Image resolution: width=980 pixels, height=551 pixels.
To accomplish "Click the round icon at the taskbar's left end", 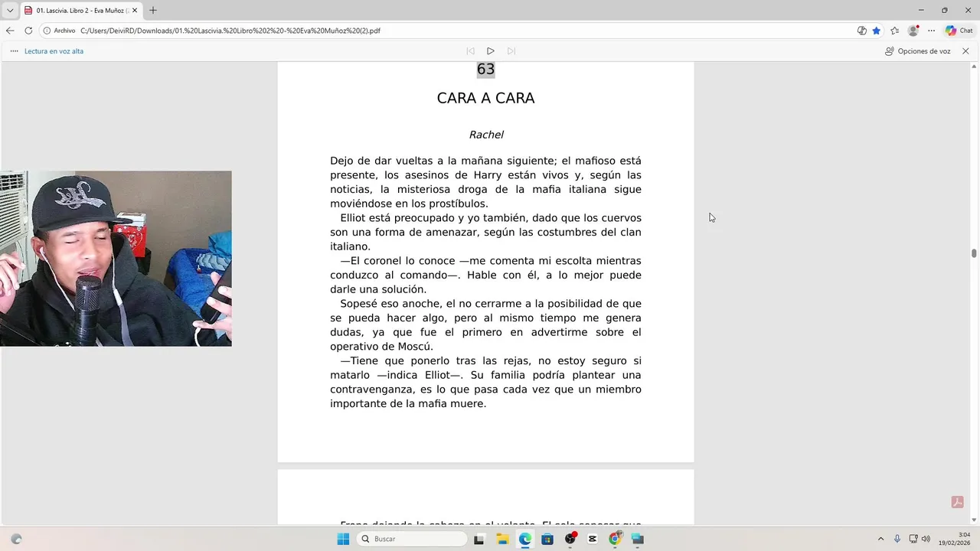I will 16,539.
